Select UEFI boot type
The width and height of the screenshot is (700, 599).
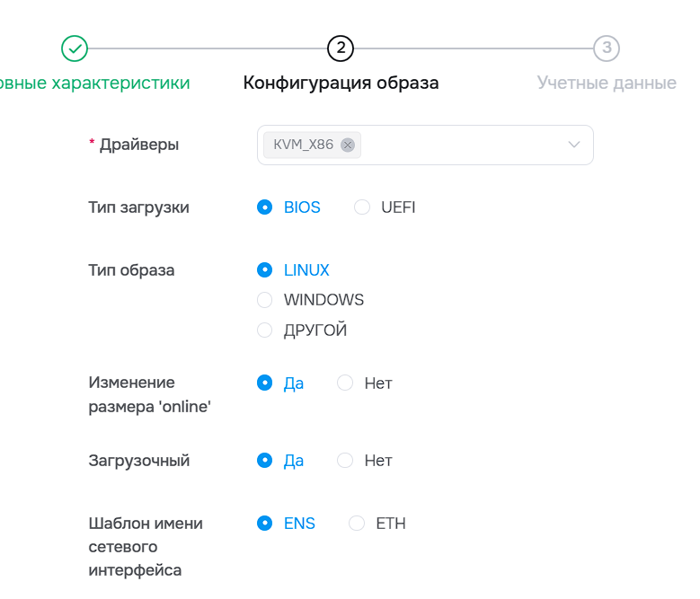362,207
